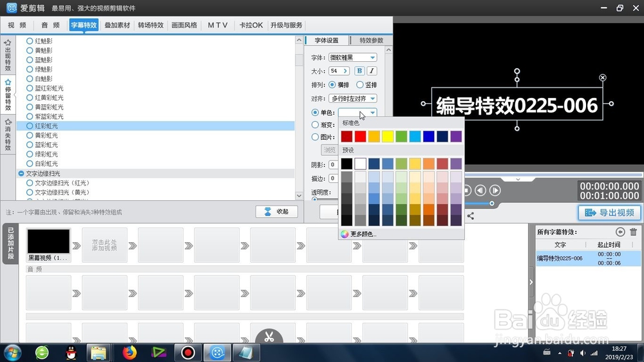Open the 消失特效 side tab
This screenshot has width=644, height=362.
coord(8,135)
